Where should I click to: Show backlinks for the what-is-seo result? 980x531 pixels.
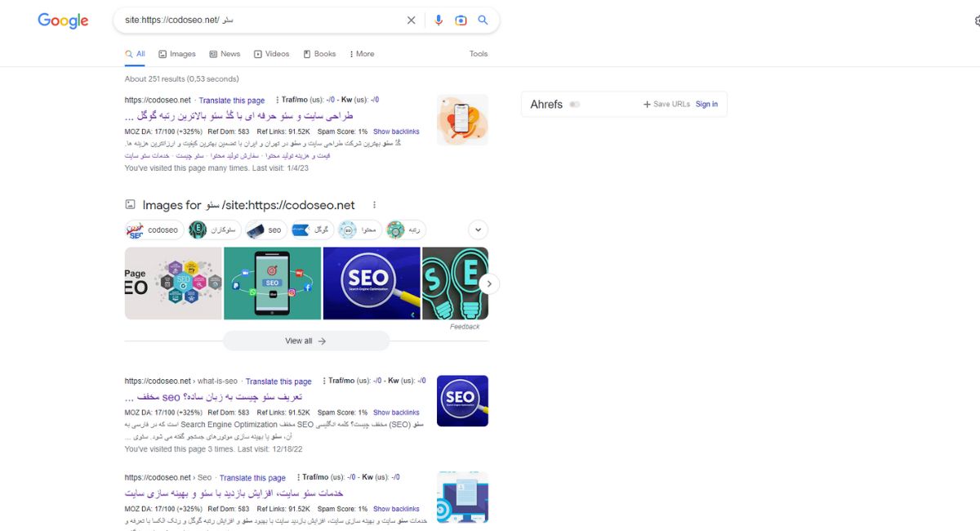396,413
